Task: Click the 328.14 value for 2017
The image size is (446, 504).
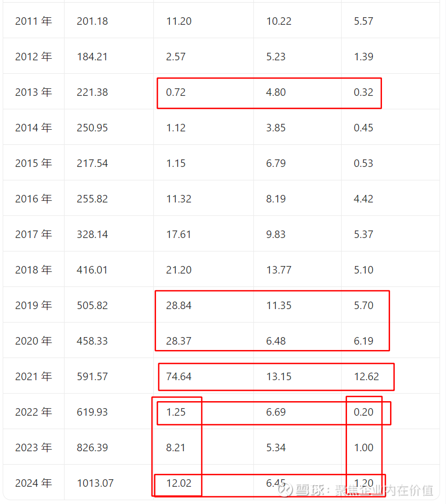Action: pos(92,235)
